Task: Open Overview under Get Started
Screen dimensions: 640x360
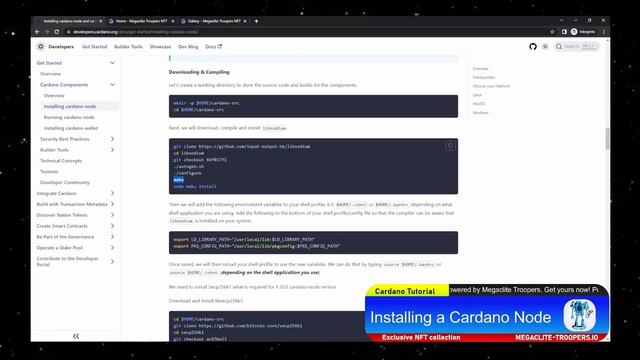Action: click(x=50, y=74)
